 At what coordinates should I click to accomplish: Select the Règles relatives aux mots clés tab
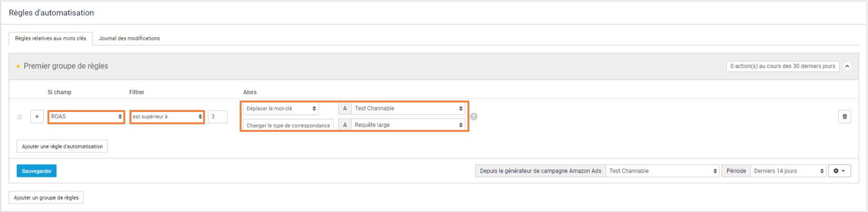click(51, 38)
